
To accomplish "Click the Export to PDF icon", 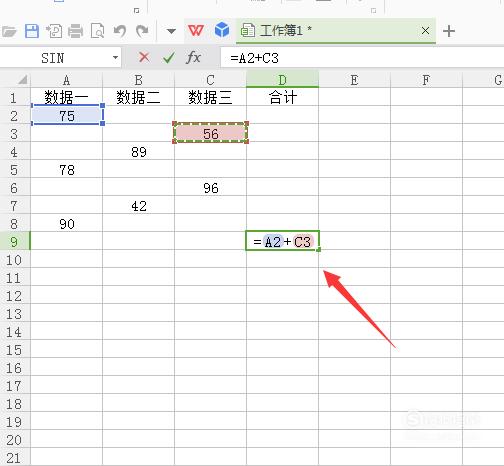I will click(x=54, y=31).
